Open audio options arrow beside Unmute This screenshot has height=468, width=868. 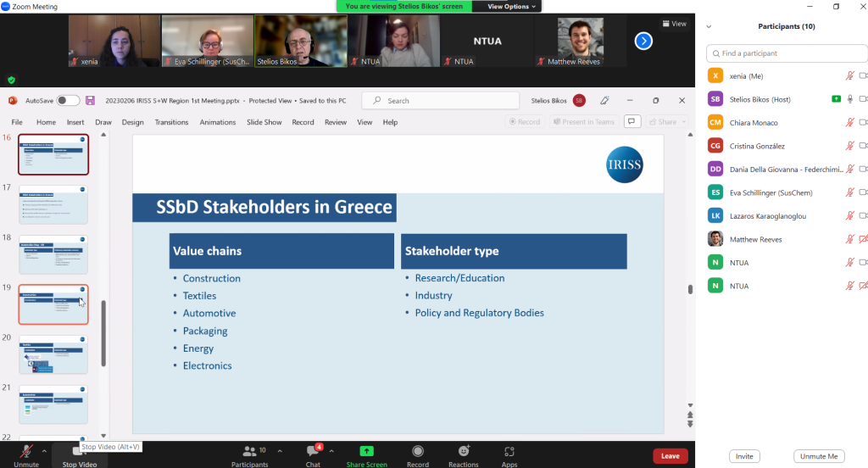[x=47, y=451]
